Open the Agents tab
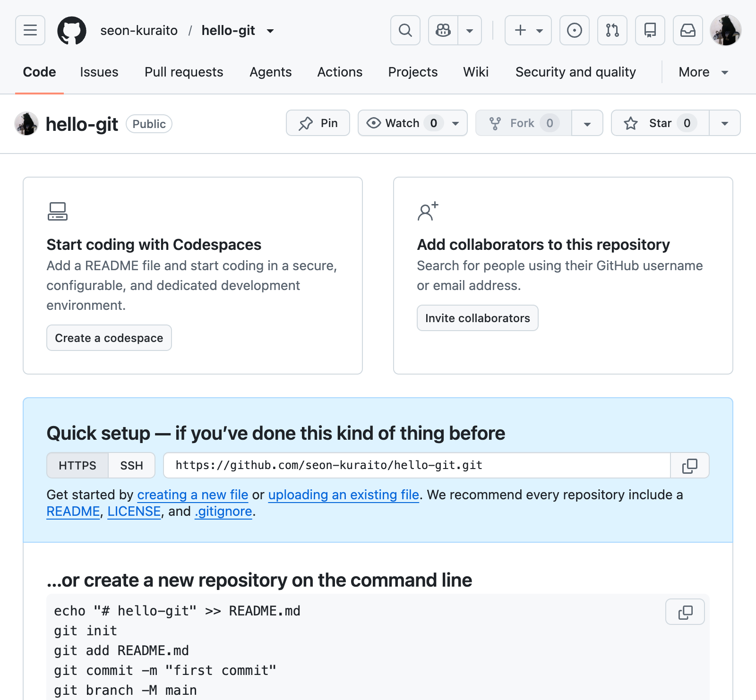 [x=271, y=72]
